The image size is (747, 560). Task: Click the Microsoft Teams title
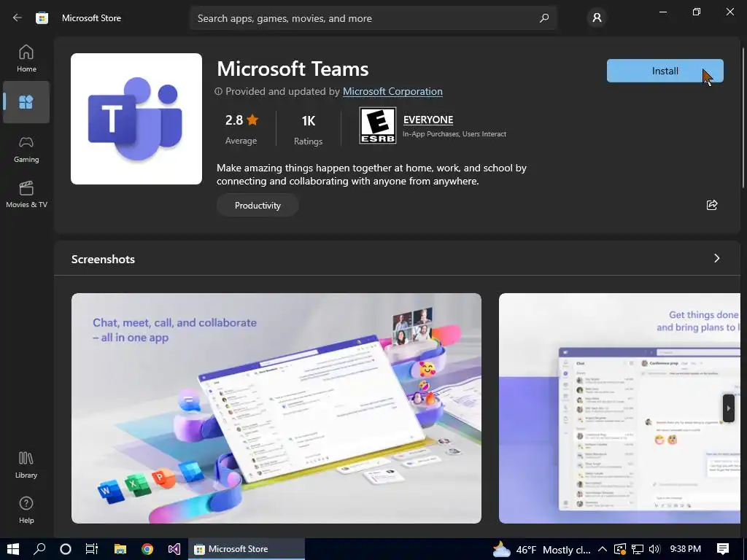[x=293, y=69]
